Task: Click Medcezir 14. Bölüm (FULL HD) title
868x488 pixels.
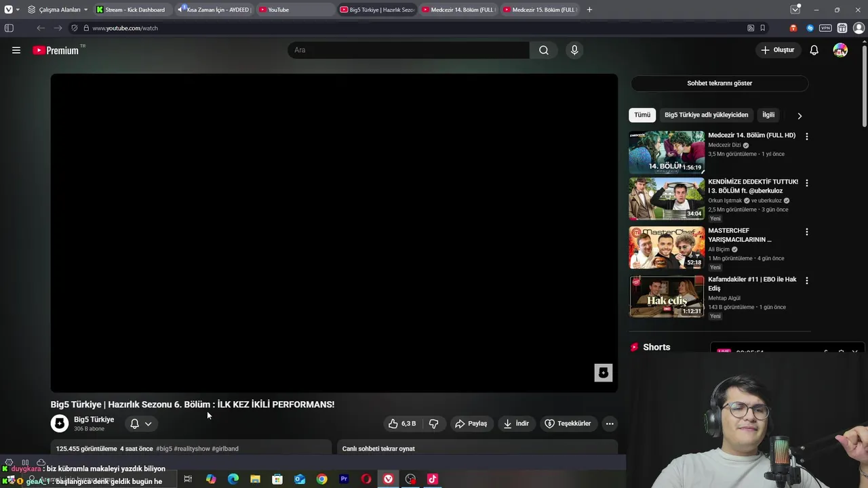Action: (x=751, y=136)
